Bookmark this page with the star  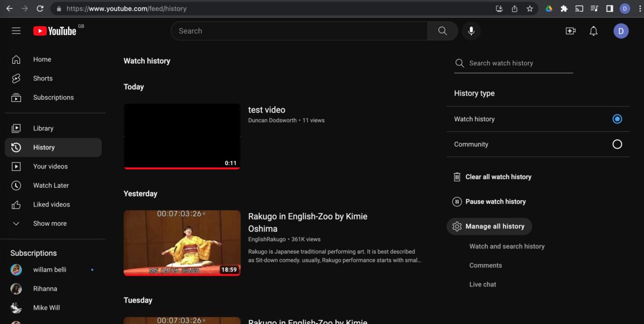click(x=530, y=9)
